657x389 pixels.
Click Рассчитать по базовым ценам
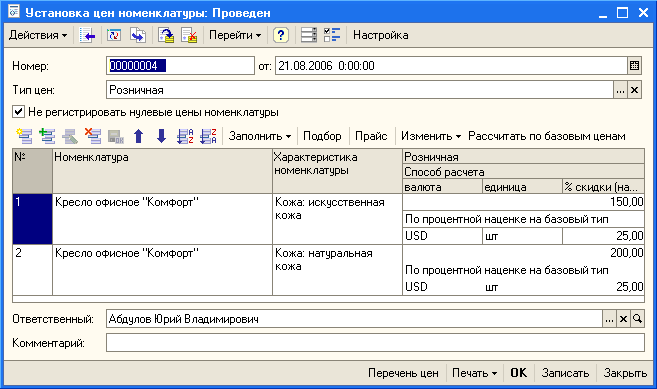(546, 136)
